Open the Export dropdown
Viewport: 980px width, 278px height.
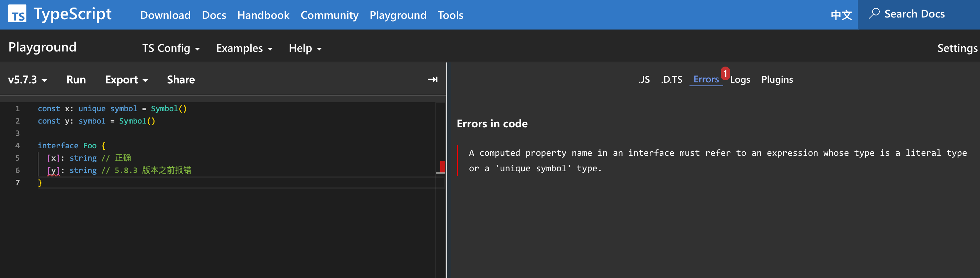tap(126, 80)
